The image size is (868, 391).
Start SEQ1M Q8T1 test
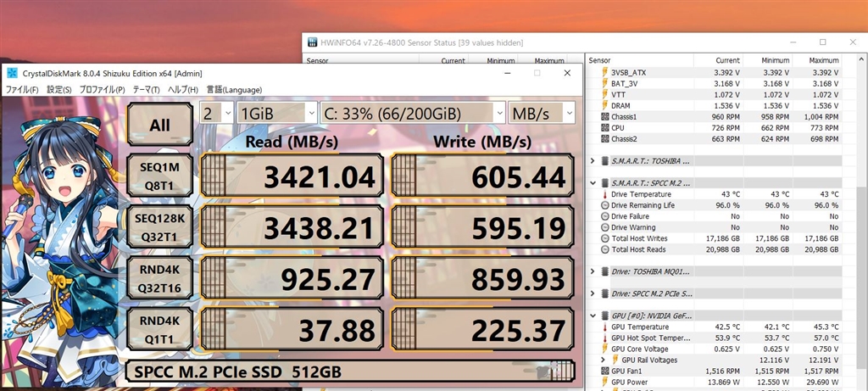[x=159, y=175]
